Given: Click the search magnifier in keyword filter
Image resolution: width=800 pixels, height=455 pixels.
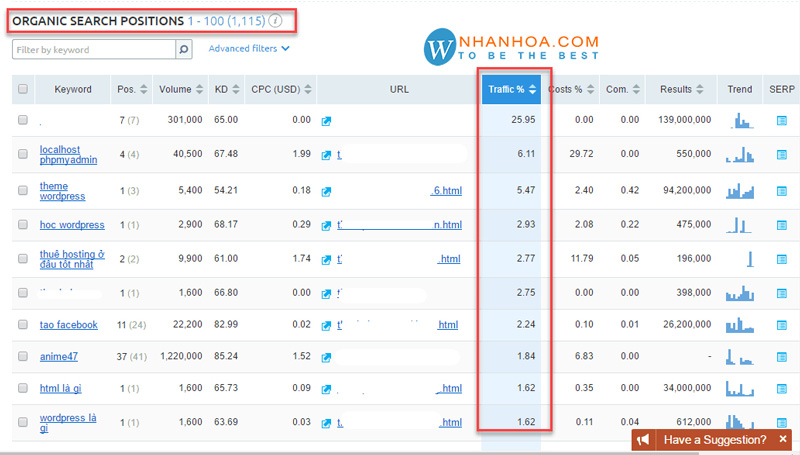Looking at the screenshot, I should tap(183, 49).
